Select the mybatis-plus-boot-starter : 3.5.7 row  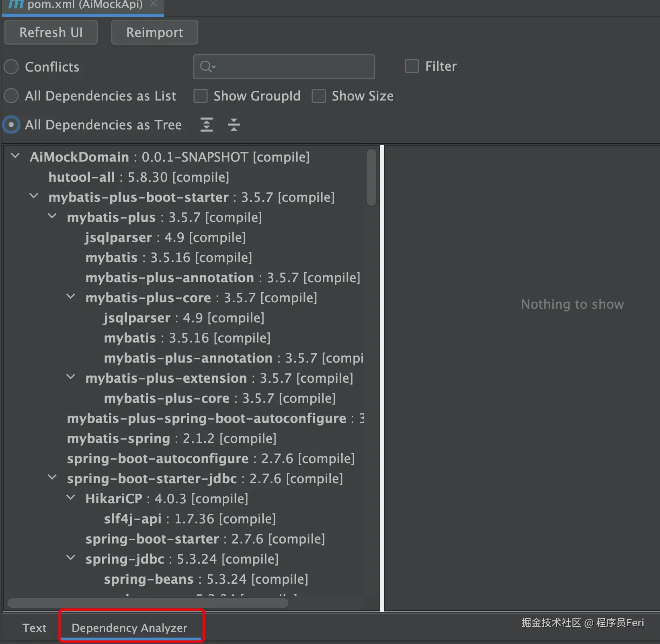pyautogui.click(x=191, y=197)
